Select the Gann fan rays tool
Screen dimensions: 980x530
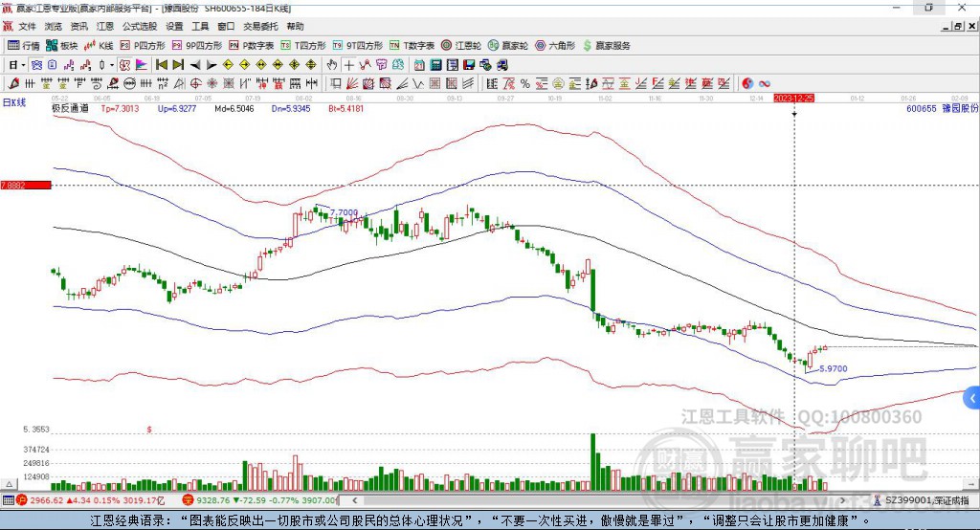tap(352, 84)
